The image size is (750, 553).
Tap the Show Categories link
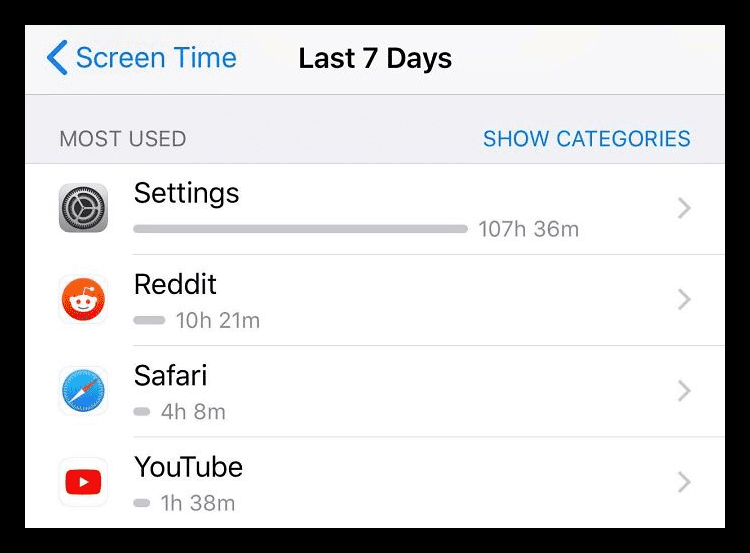(586, 139)
